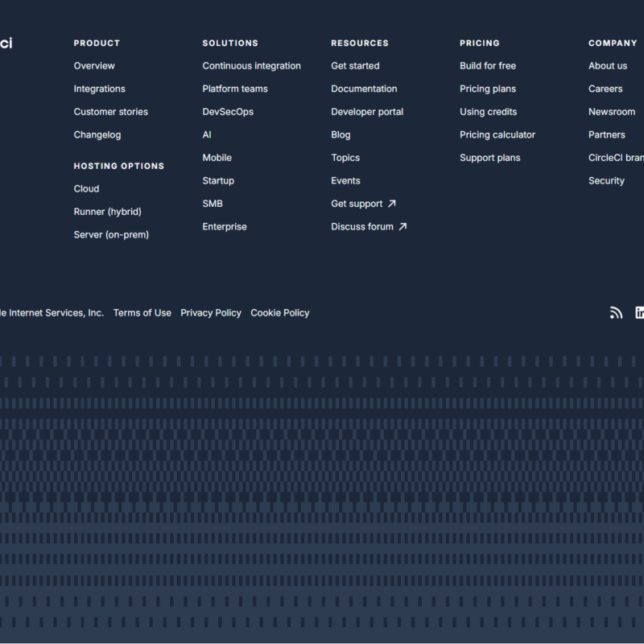The image size is (644, 644).
Task: Open the Changelog link
Action: click(x=97, y=135)
